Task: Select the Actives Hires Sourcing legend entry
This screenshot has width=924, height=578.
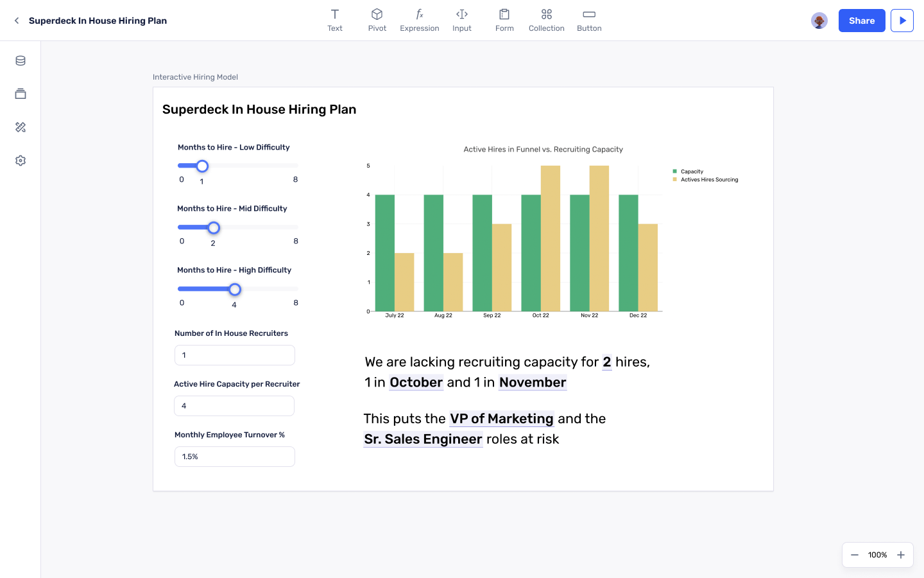Action: coord(705,180)
